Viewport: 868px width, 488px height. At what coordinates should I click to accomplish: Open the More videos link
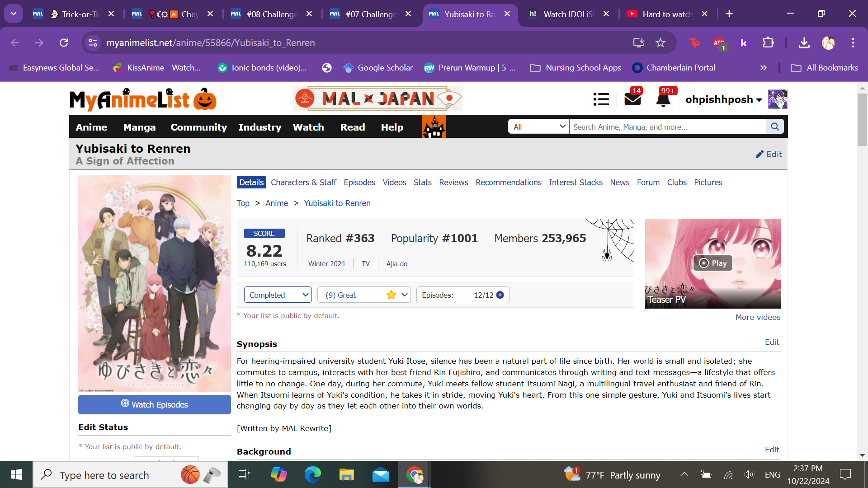tap(758, 317)
